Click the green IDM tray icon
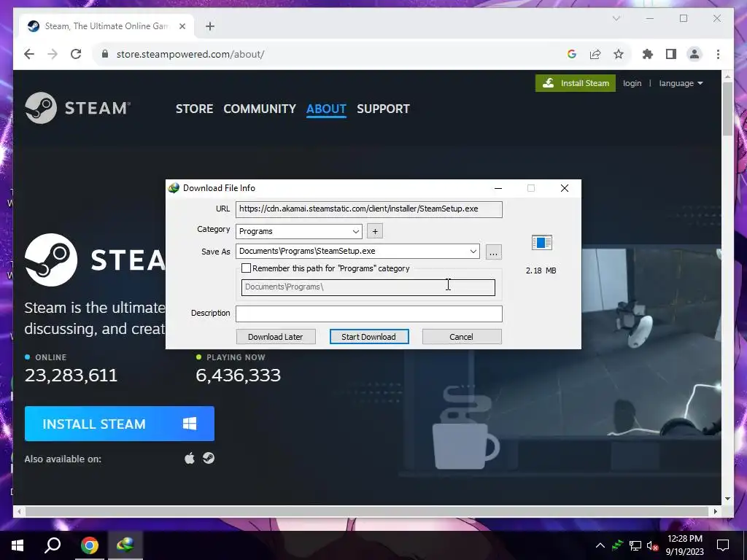The image size is (747, 560). [617, 545]
